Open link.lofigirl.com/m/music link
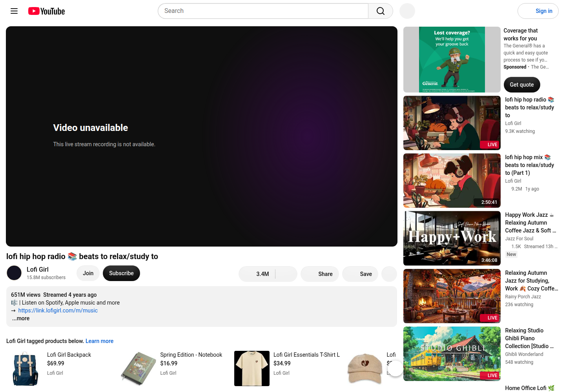 (x=58, y=310)
